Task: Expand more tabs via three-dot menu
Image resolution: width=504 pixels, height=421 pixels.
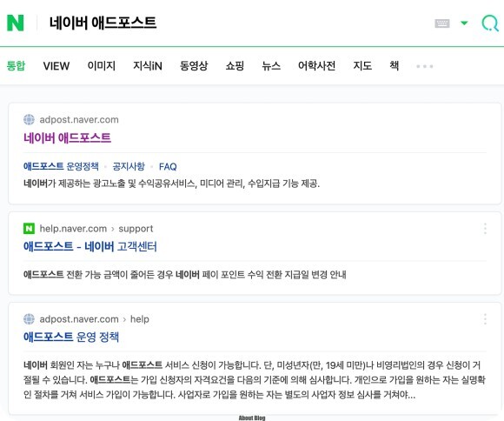Action: pos(425,66)
